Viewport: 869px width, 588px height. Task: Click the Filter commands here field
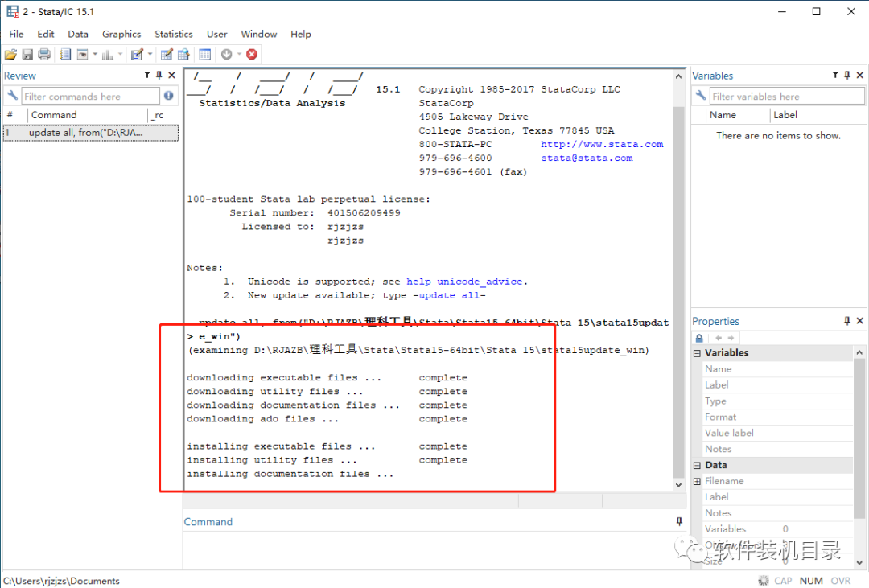90,97
